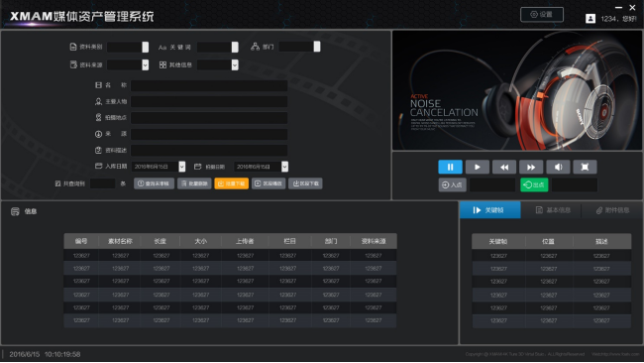Set the in point (入点)
The width and height of the screenshot is (644, 363).
click(452, 185)
